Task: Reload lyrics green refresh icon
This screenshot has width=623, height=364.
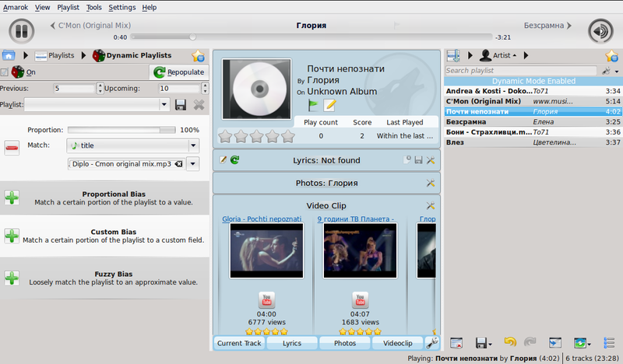Action: 235,160
